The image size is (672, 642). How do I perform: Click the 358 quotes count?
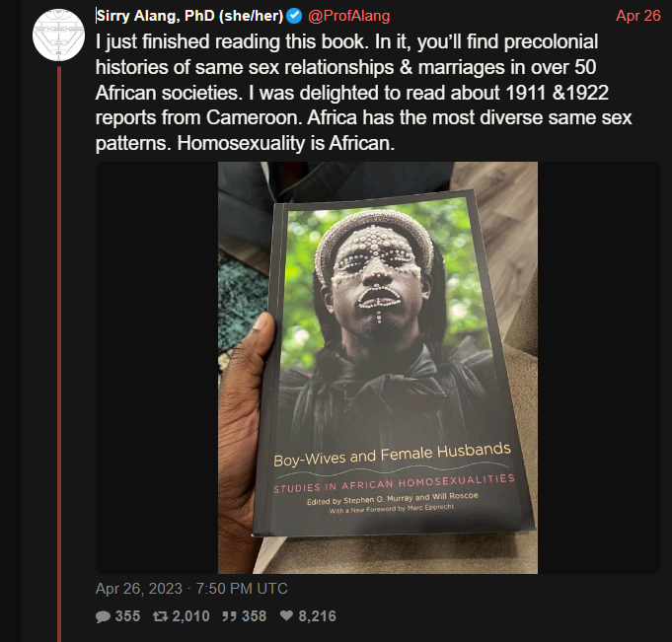[255, 616]
